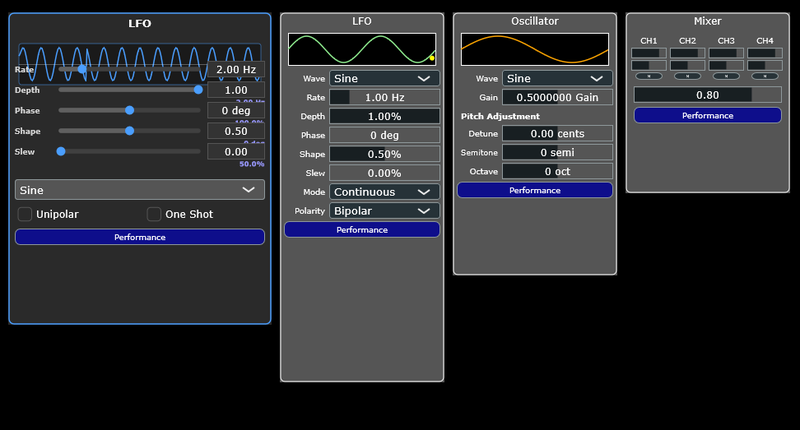Open the Oscillator Wave dropdown
The width and height of the screenshot is (800, 430).
(556, 78)
